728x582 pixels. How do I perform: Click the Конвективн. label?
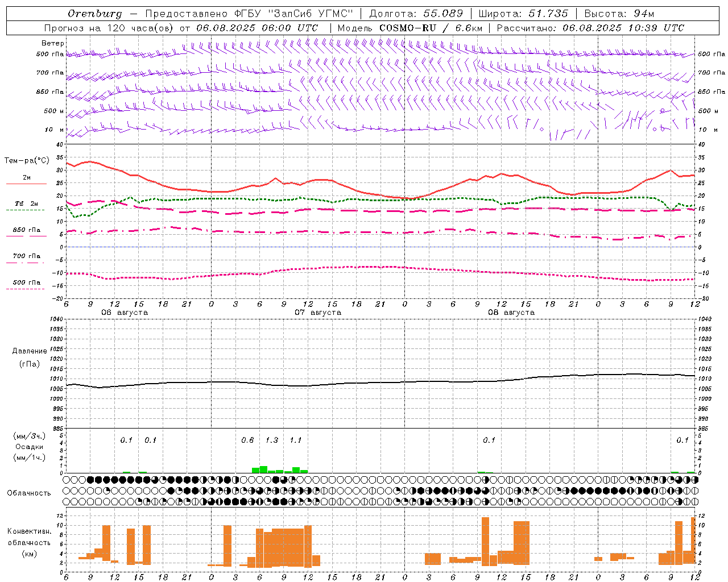(x=30, y=531)
